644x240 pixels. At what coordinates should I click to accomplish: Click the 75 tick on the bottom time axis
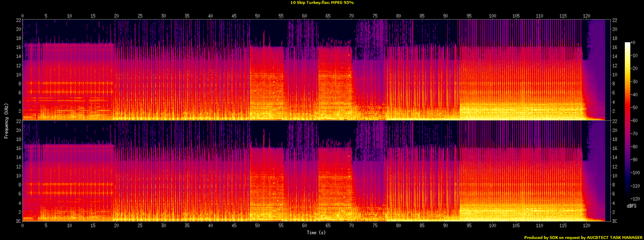375,225
